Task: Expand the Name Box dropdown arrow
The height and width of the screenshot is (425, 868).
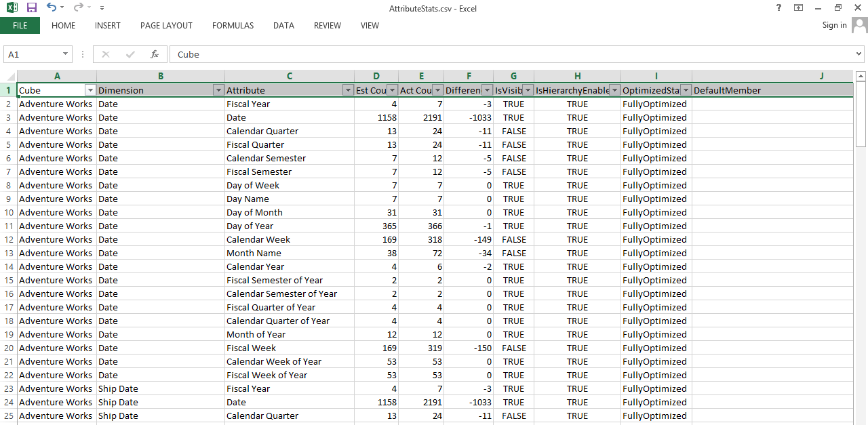Action: click(x=66, y=54)
